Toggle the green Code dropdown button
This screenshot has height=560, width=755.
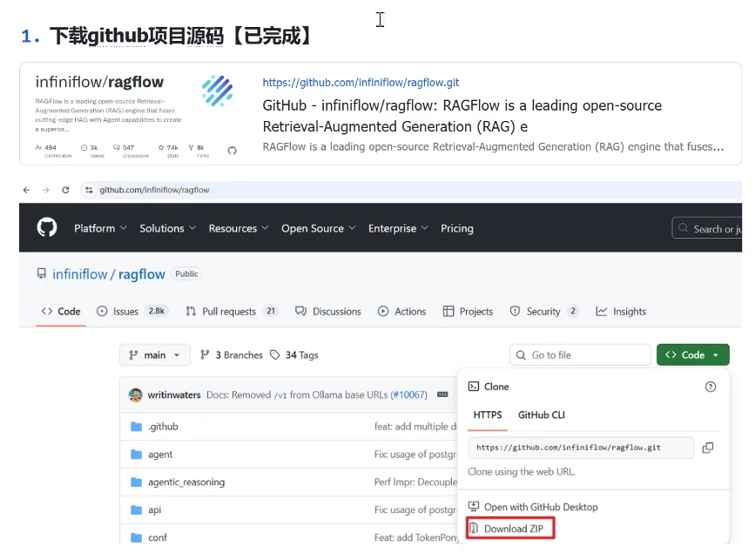(693, 354)
